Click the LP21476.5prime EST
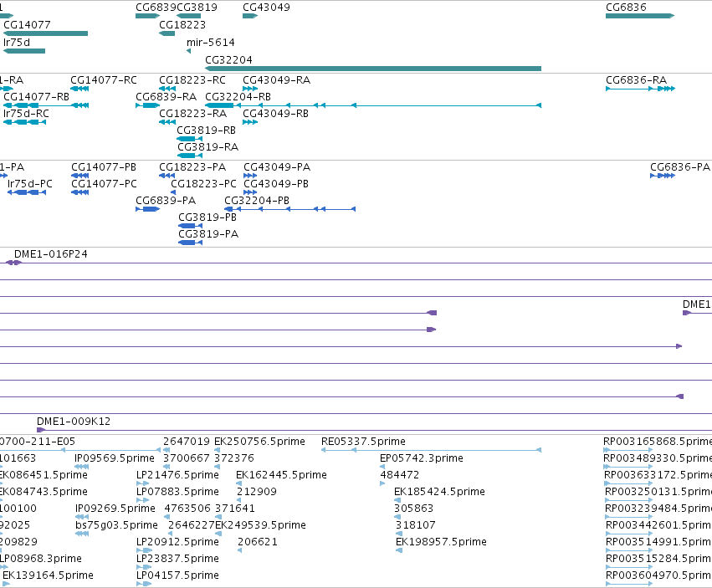 point(142,483)
